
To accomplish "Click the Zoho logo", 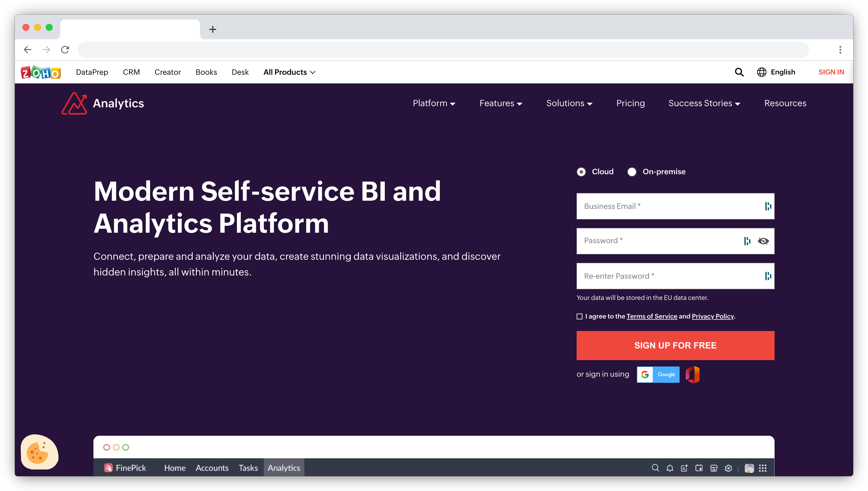I will click(41, 72).
